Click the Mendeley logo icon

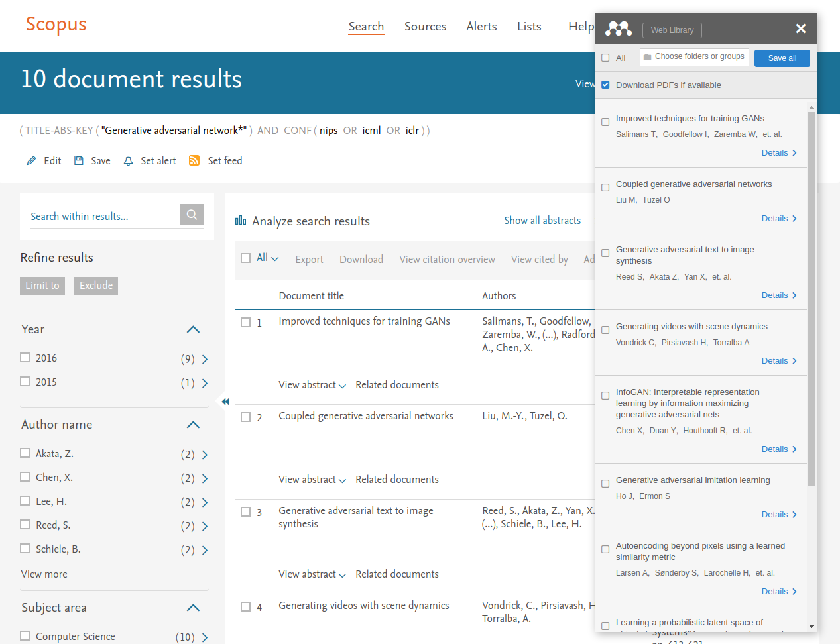pos(619,28)
